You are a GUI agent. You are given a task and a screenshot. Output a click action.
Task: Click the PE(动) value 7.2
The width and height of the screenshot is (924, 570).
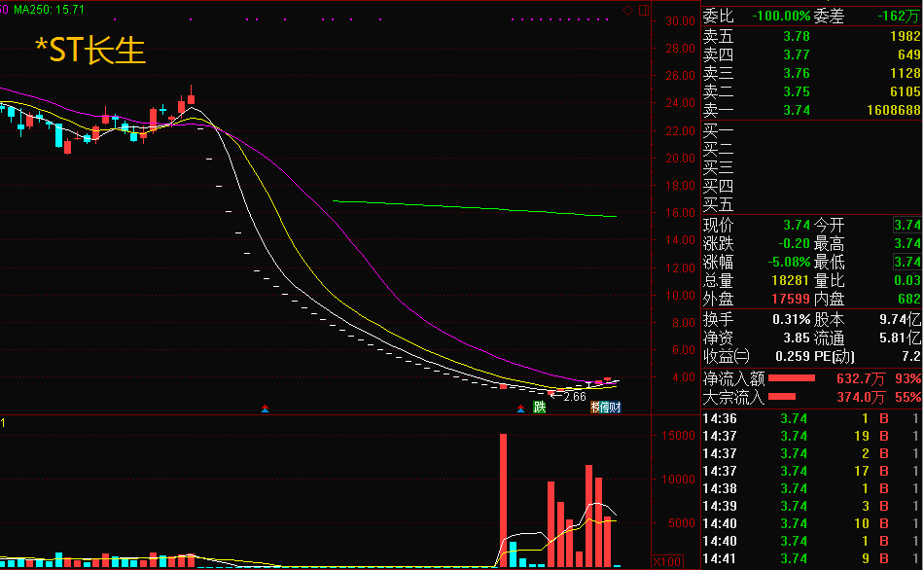(x=911, y=357)
